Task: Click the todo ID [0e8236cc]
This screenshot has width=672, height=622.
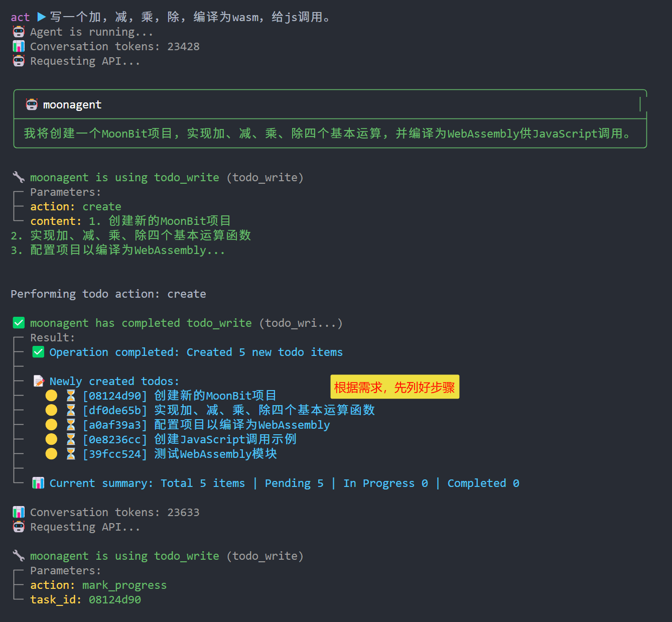Action: coord(115,439)
